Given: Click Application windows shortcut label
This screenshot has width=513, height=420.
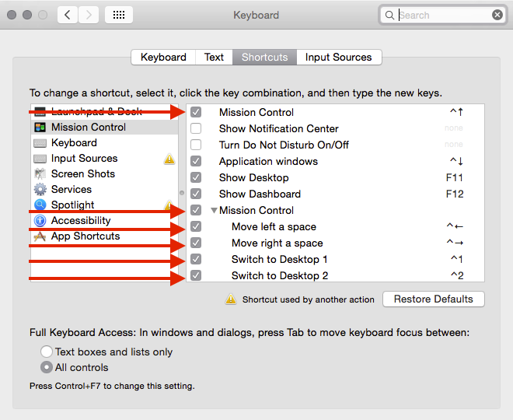Looking at the screenshot, I should click(x=268, y=161).
